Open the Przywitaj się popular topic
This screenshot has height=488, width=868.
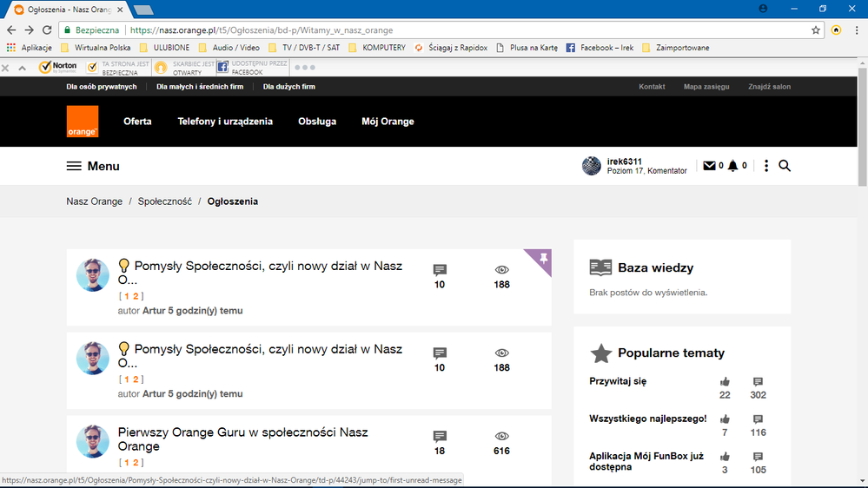pos(618,381)
